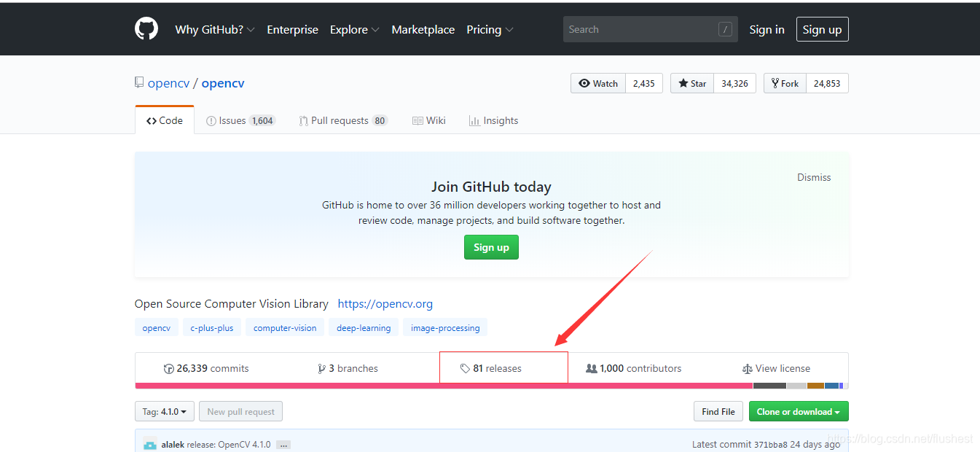Go to Enterprise page
Viewport: 980px width, 452px height.
click(x=292, y=29)
